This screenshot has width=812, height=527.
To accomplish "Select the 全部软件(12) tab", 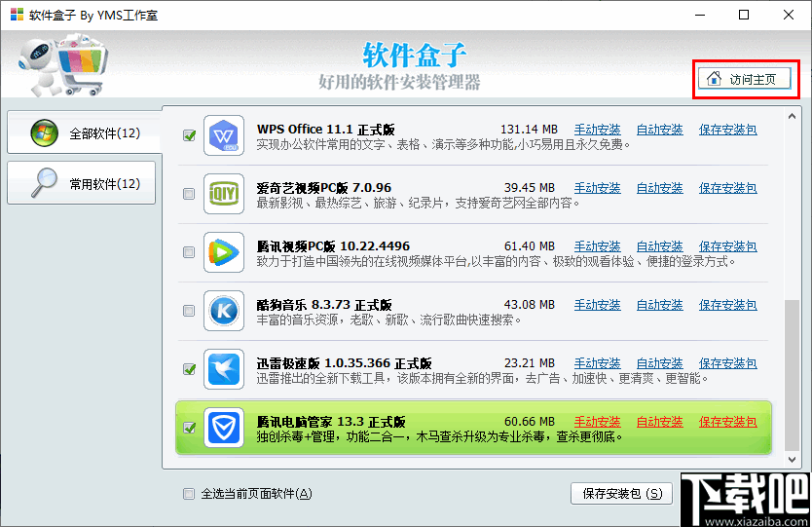I will 85,132.
